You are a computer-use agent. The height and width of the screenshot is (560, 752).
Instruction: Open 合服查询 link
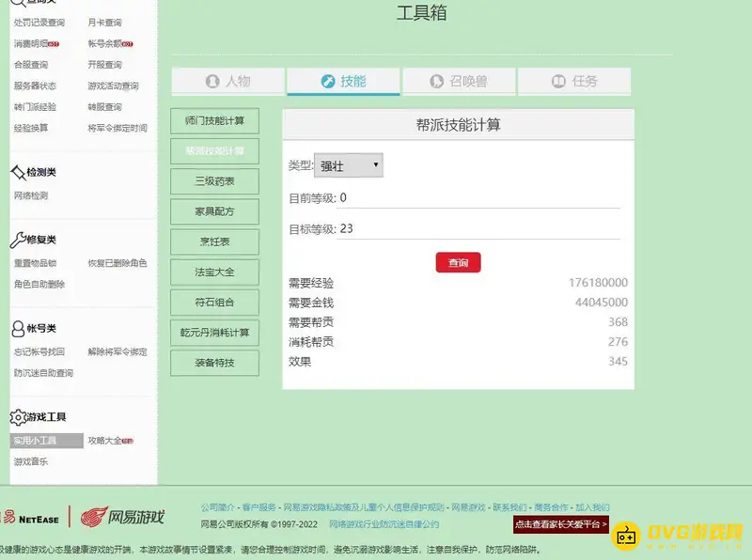tap(31, 65)
